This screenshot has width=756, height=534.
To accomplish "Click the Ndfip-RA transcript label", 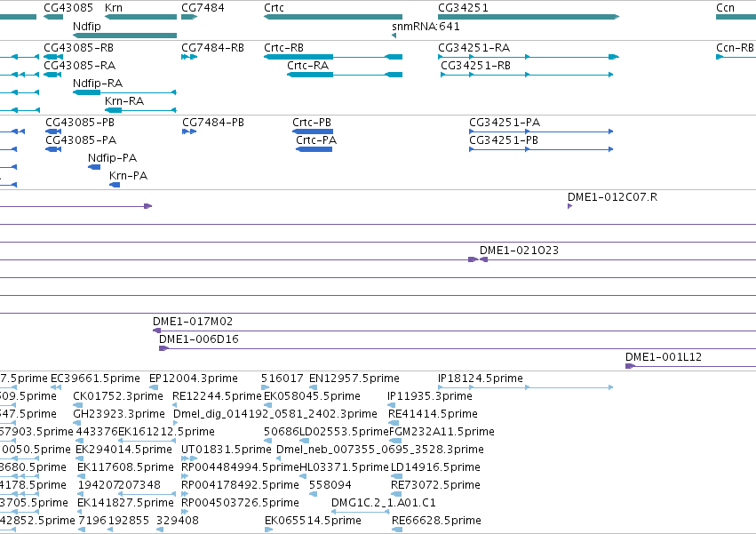I will click(98, 83).
